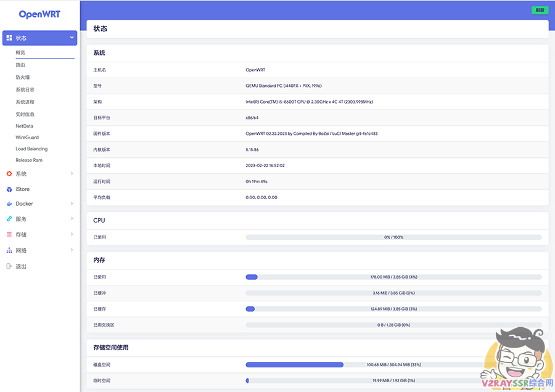This screenshot has height=392, width=555.
Task: Expand the Docker section arrow
Action: [72, 204]
